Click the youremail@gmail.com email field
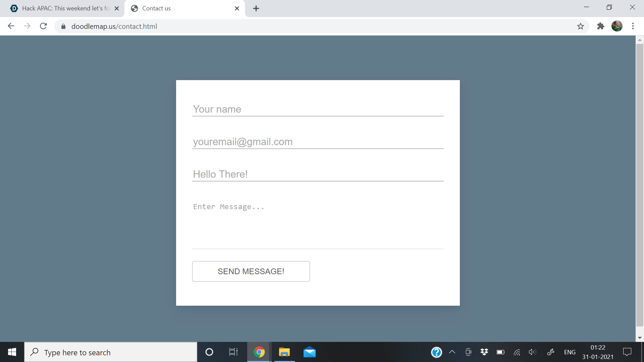The image size is (644, 362). [x=317, y=142]
